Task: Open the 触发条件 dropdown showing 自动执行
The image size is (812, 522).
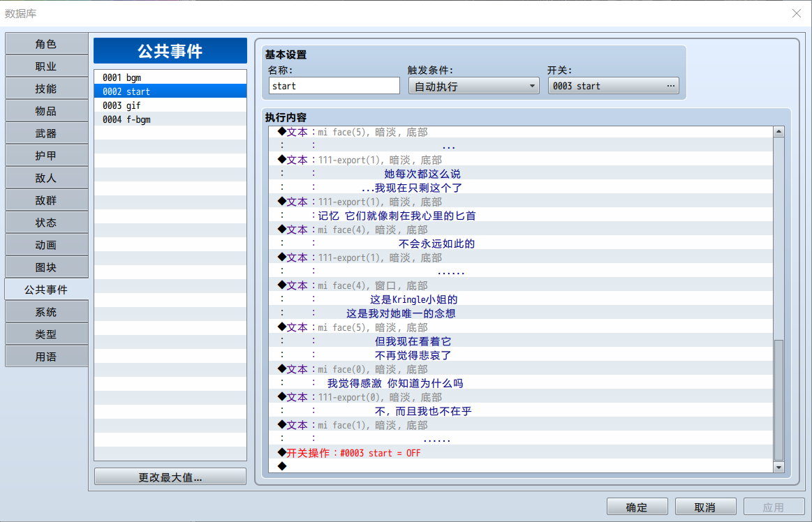Action: 474,86
